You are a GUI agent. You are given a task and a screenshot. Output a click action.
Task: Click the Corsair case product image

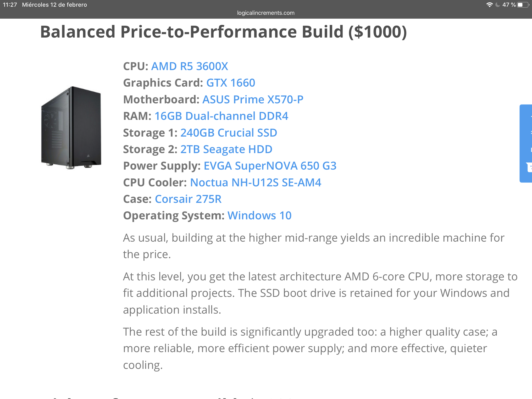tap(71, 128)
